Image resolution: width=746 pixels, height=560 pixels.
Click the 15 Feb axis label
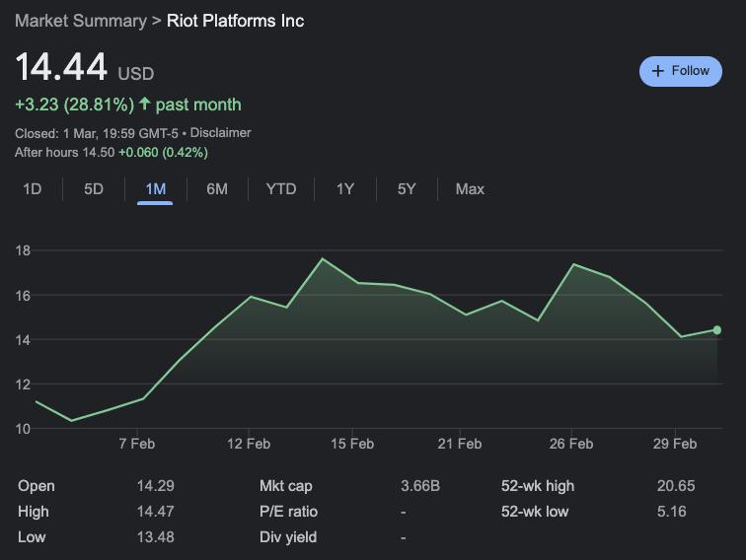tap(352, 444)
